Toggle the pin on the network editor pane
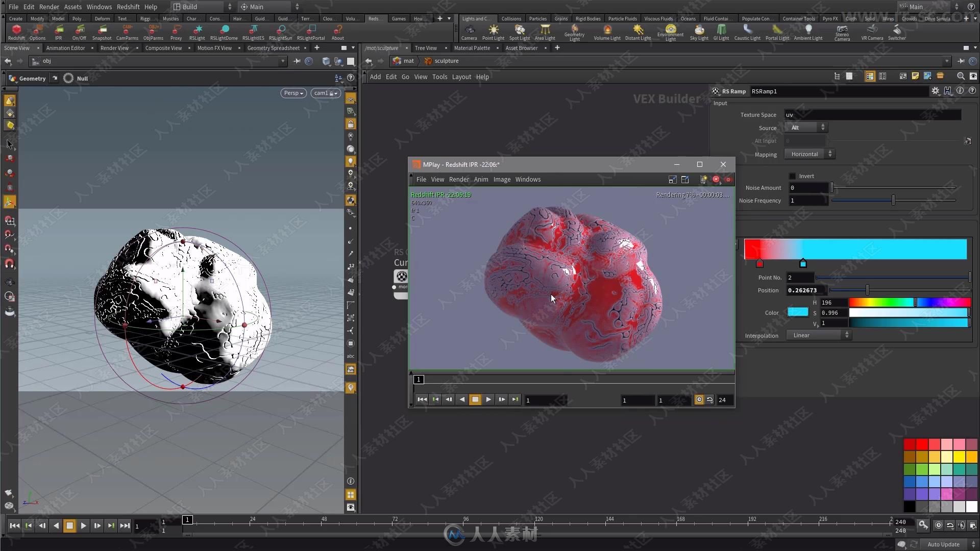The height and width of the screenshot is (551, 980). point(961,61)
